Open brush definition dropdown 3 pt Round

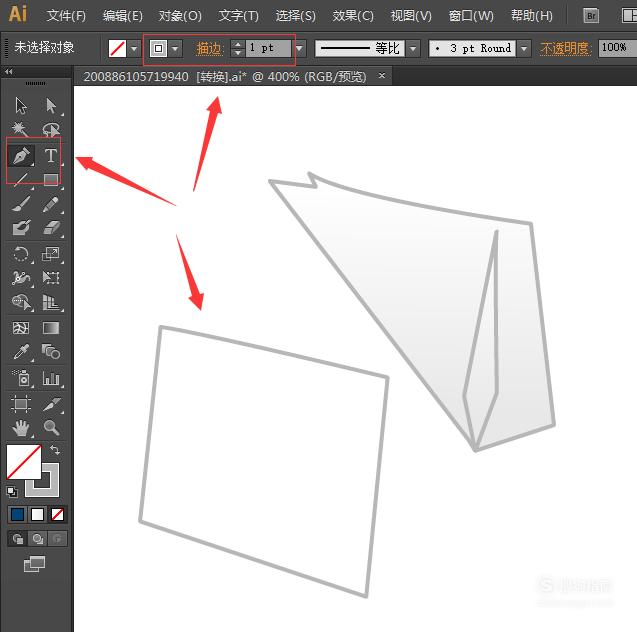524,49
